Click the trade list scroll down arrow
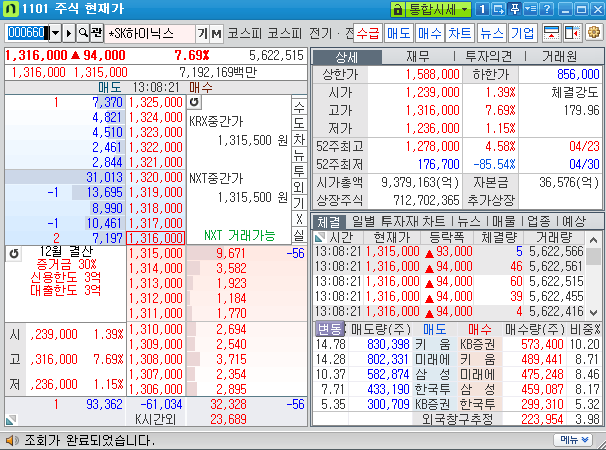This screenshot has height=450, width=606. pos(594,312)
